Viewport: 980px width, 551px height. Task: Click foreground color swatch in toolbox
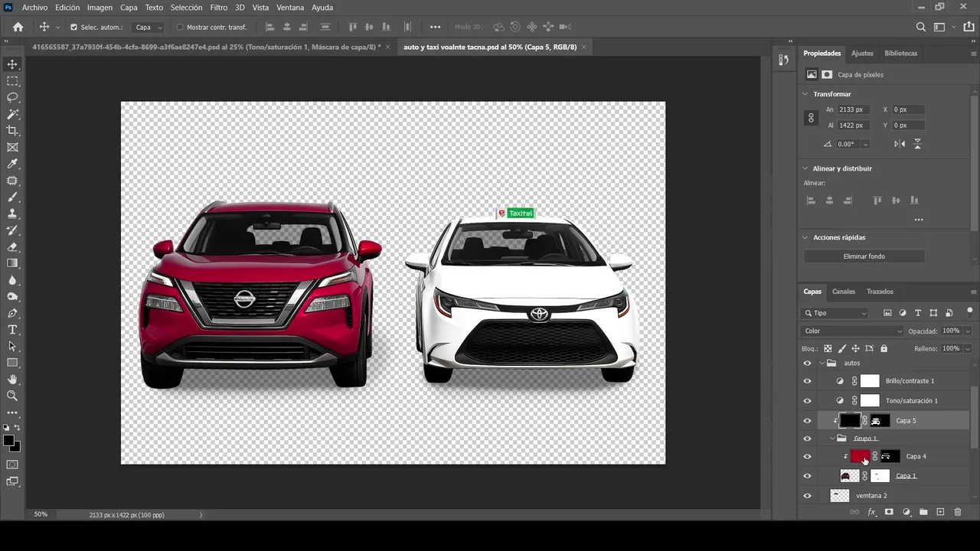pyautogui.click(x=8, y=441)
